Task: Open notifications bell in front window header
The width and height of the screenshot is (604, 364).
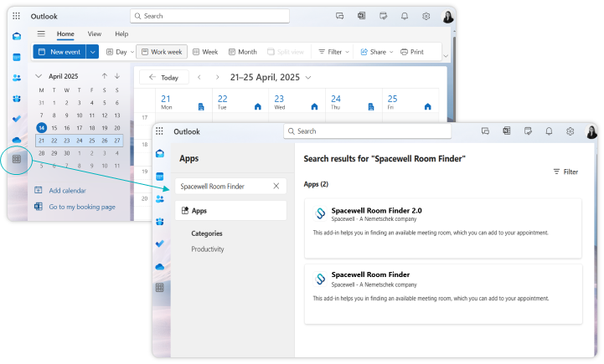Action: [549, 131]
